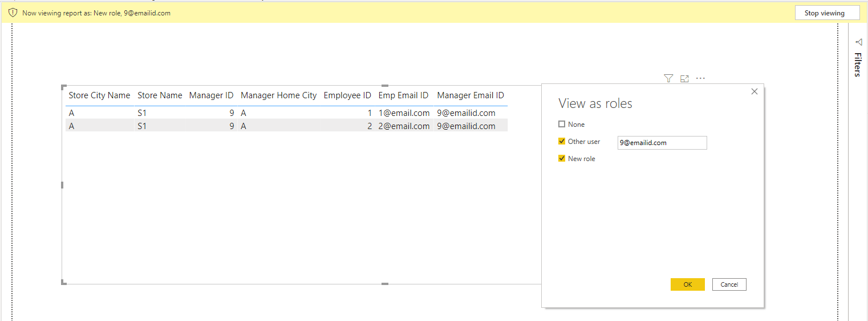
Task: Open the more options ellipsis on the visual
Action: [x=701, y=78]
